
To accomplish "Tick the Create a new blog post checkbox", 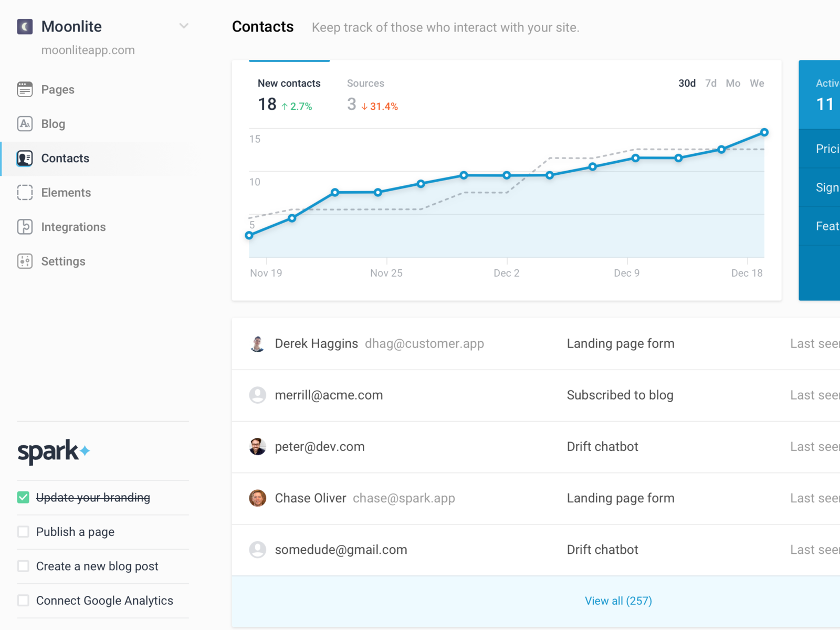I will 23,566.
